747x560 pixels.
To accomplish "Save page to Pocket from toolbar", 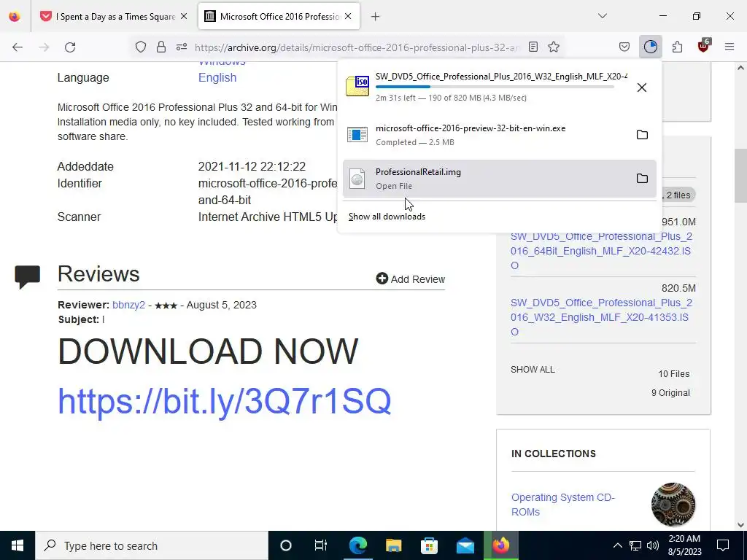I will pos(624,47).
